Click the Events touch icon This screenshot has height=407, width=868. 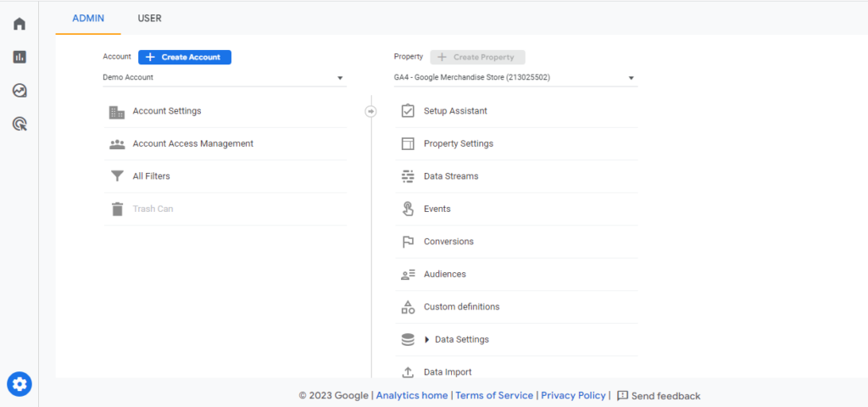tap(408, 209)
